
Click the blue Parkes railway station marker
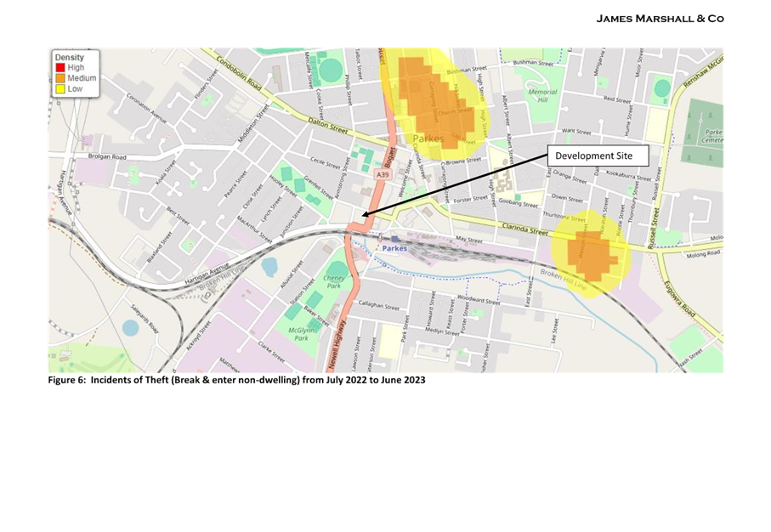tap(394, 239)
